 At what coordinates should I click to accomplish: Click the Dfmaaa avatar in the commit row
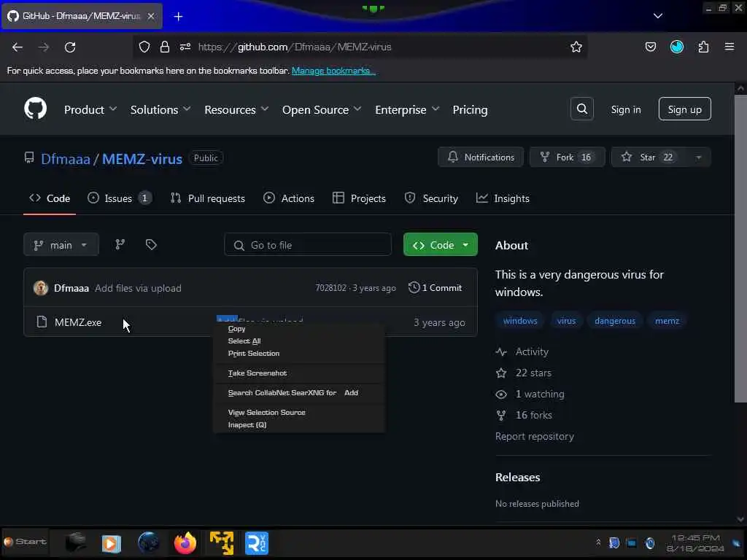(x=41, y=288)
